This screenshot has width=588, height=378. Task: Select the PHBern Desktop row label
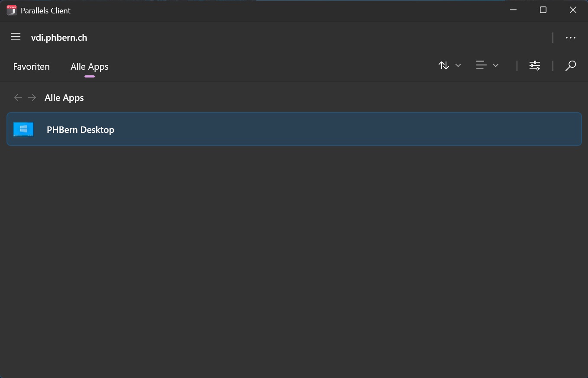pos(80,129)
